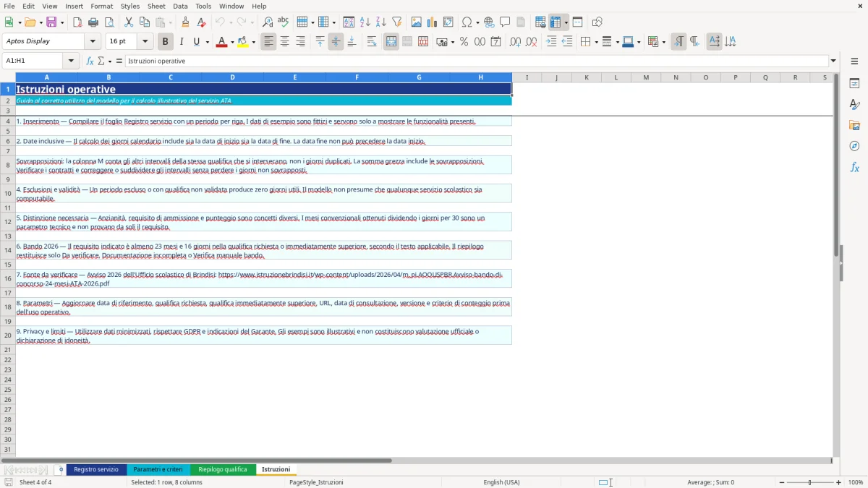Clear direct formatting

(x=202, y=22)
